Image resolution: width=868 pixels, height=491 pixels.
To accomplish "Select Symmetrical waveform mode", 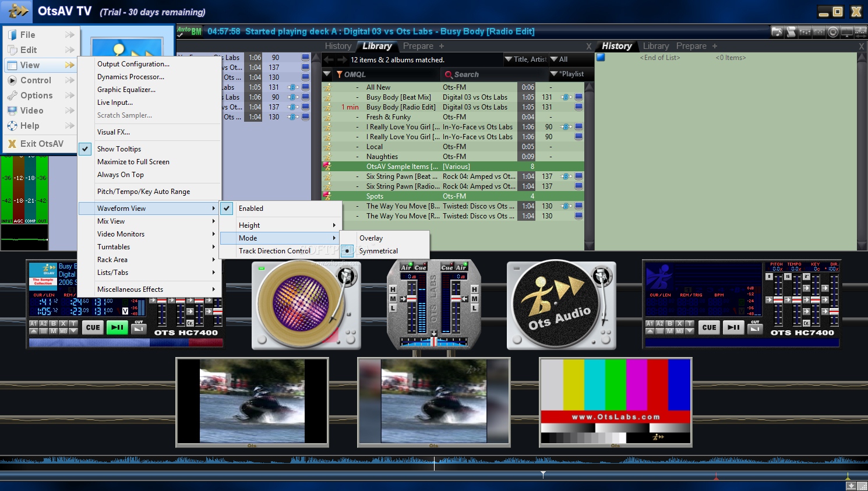I will (x=378, y=251).
